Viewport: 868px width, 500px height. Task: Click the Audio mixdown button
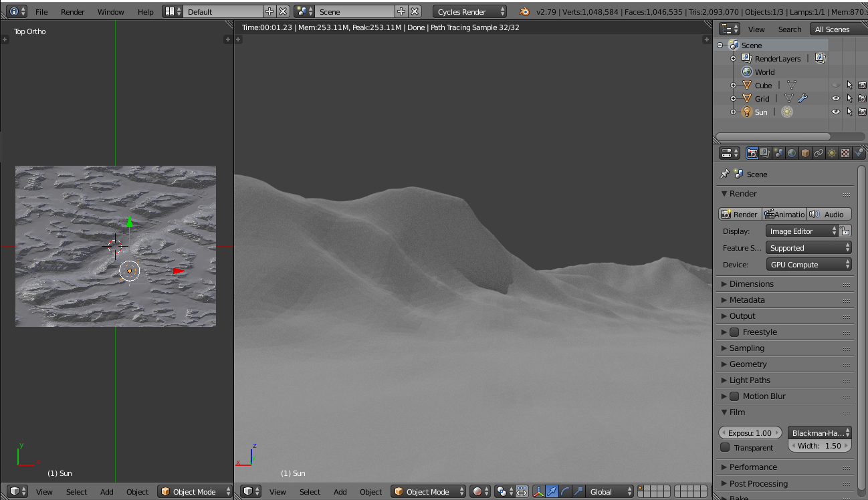829,214
